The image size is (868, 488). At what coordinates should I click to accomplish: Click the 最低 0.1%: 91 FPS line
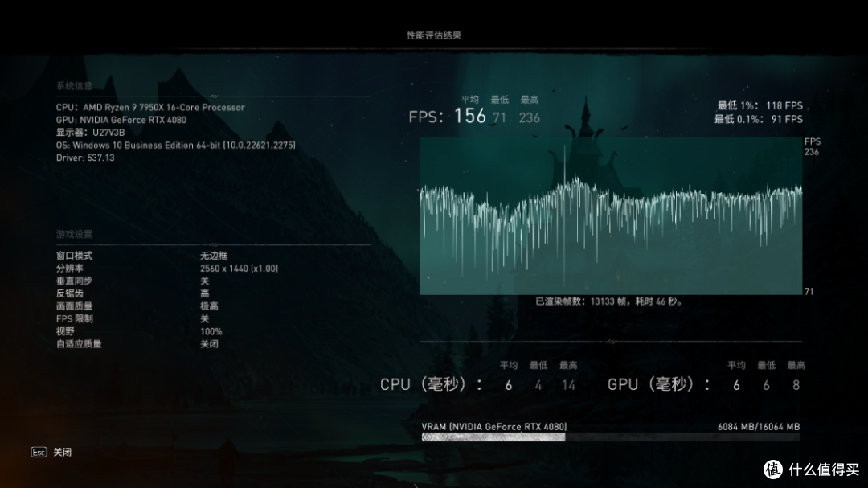click(758, 119)
